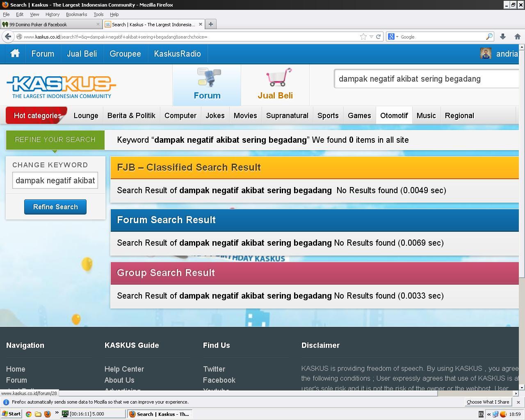Open the Supranatural category
525x420 pixels.
[287, 116]
